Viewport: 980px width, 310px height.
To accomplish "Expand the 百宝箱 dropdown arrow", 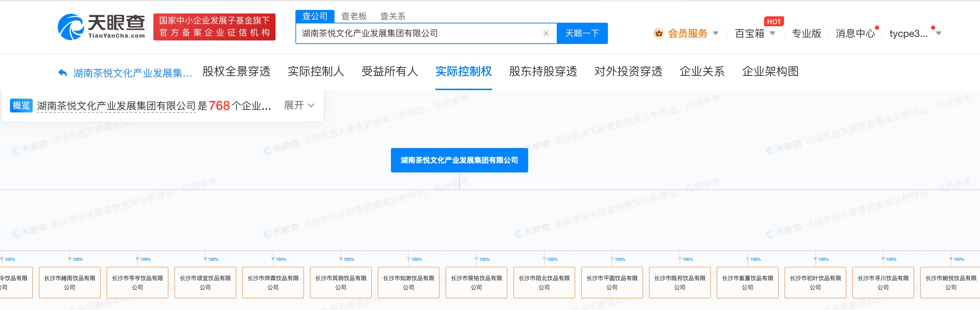I will tap(772, 33).
